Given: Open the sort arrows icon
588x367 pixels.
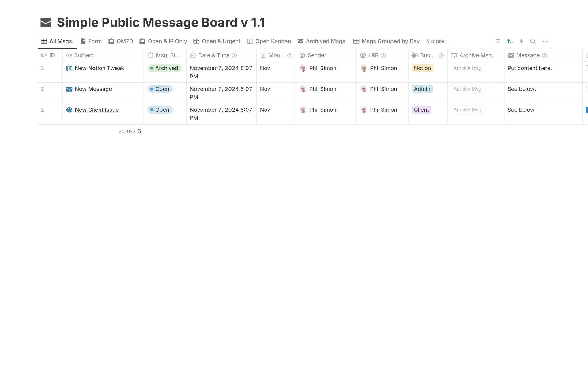Looking at the screenshot, I should click(510, 41).
